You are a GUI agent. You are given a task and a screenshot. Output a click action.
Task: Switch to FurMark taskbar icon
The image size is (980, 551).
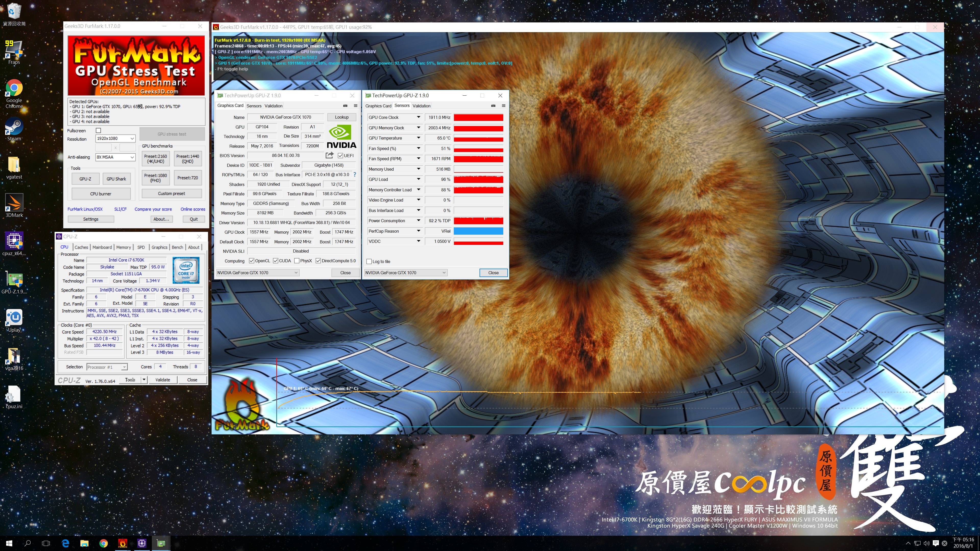pyautogui.click(x=122, y=543)
